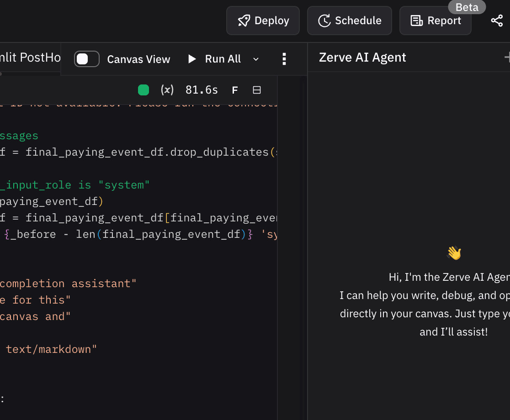This screenshot has height=420, width=510.
Task: Expand the Run All dropdown arrow
Action: [256, 59]
